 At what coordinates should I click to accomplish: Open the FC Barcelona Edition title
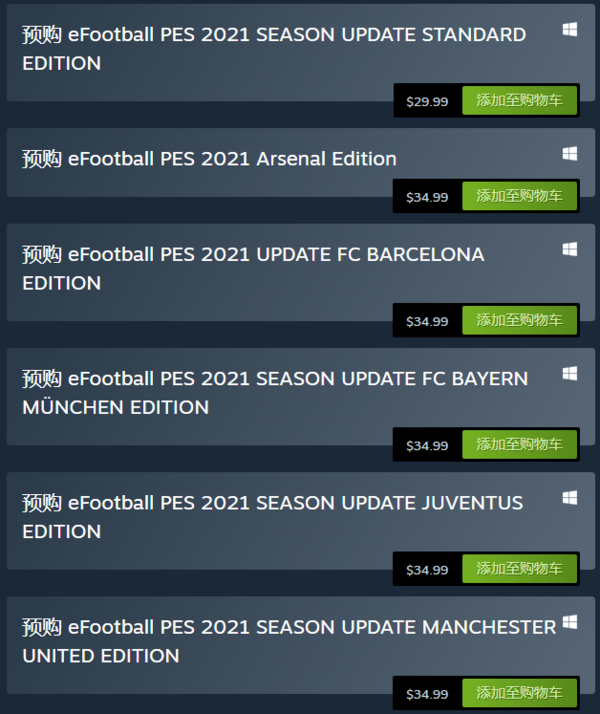click(x=253, y=268)
